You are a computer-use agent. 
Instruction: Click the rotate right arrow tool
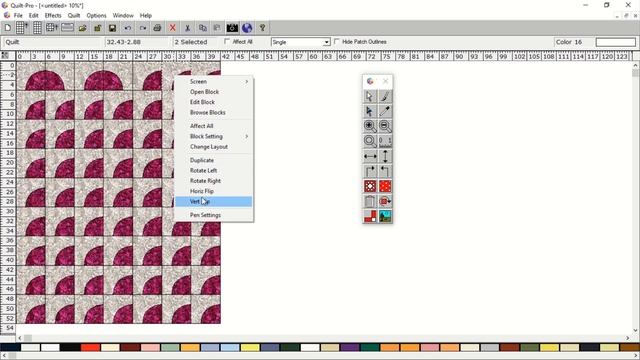click(370, 171)
